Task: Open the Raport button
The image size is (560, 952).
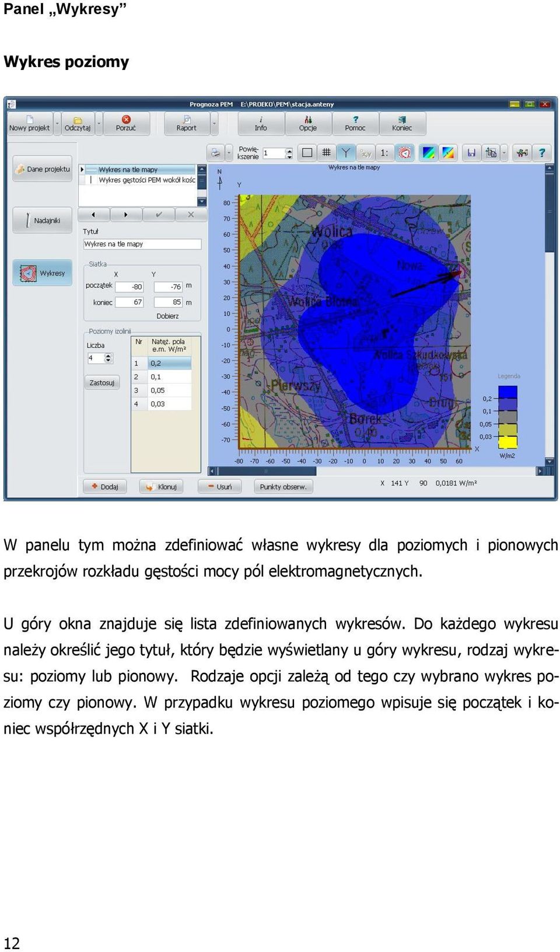Action: 187,124
